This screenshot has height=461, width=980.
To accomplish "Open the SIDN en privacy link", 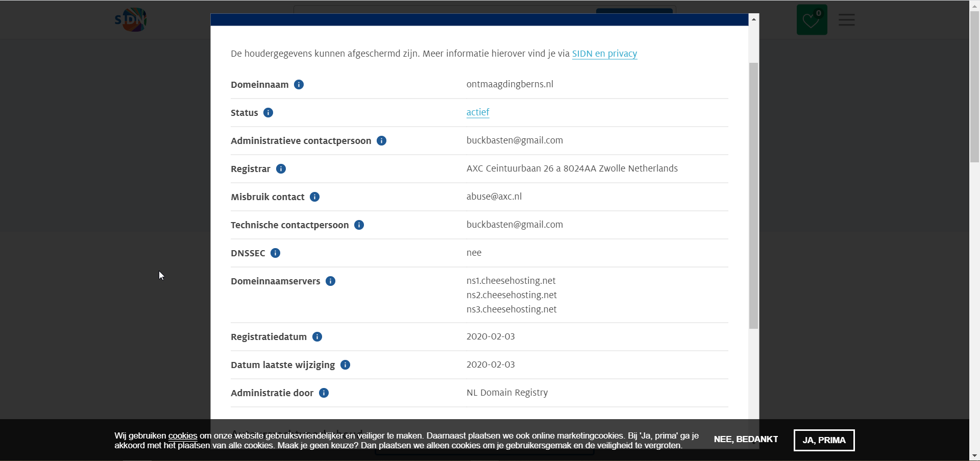I will (604, 54).
